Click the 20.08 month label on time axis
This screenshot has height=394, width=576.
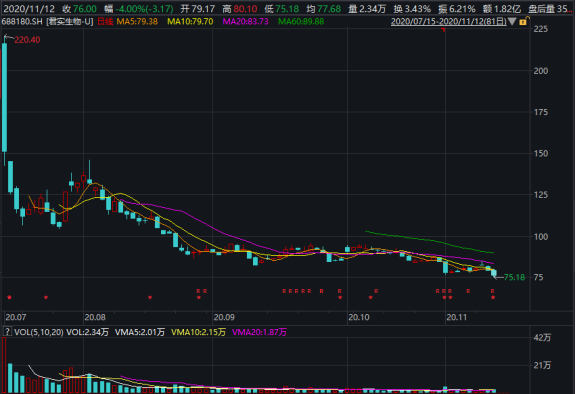(95, 317)
